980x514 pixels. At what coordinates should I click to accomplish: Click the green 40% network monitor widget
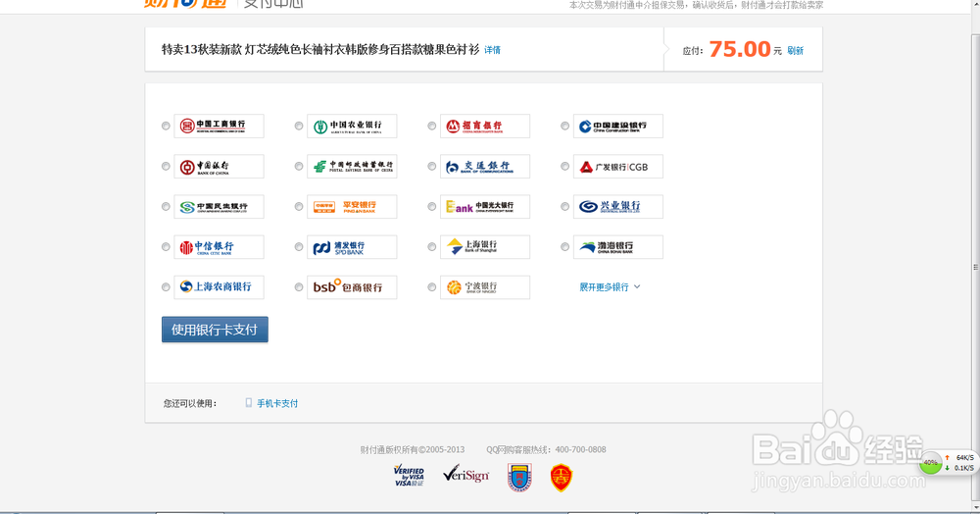tap(931, 463)
